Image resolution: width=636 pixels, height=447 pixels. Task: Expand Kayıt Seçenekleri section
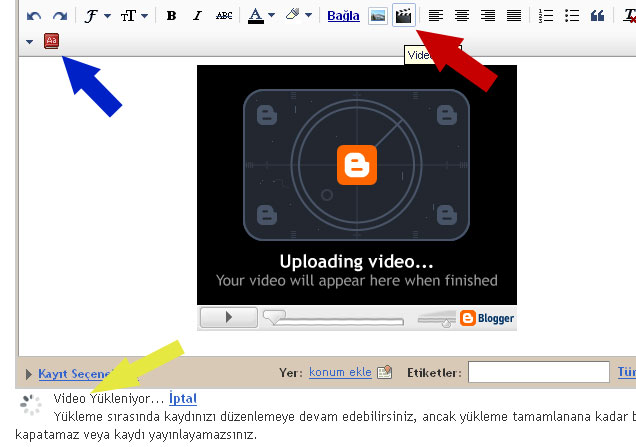pyautogui.click(x=28, y=374)
